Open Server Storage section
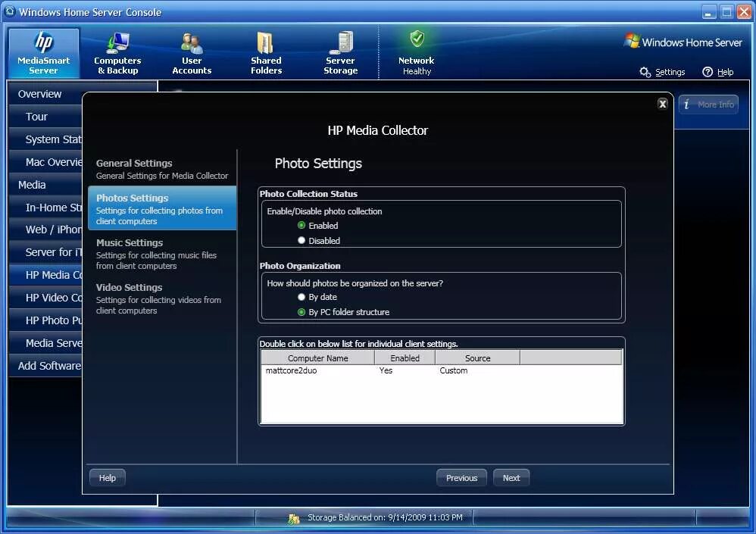Screen dimensions: 756x534 (x=340, y=53)
